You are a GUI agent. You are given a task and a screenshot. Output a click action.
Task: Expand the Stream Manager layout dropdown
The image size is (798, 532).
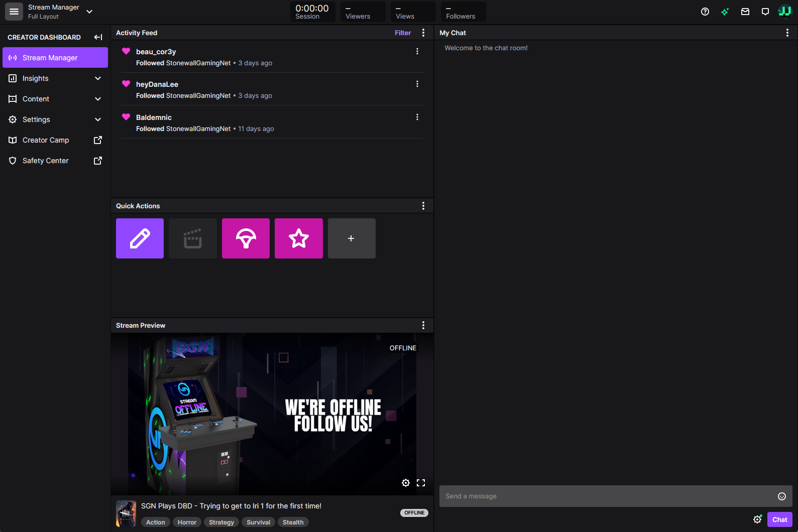tap(89, 12)
